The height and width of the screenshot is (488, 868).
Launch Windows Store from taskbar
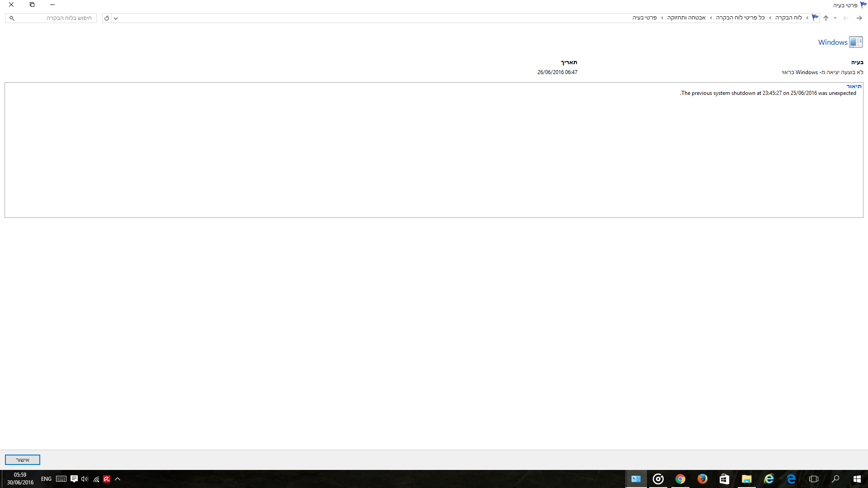724,479
